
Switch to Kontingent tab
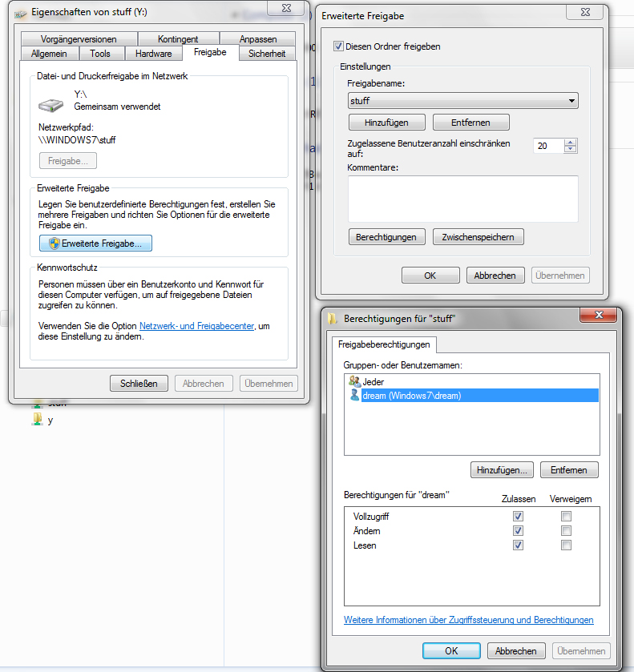pos(178,39)
